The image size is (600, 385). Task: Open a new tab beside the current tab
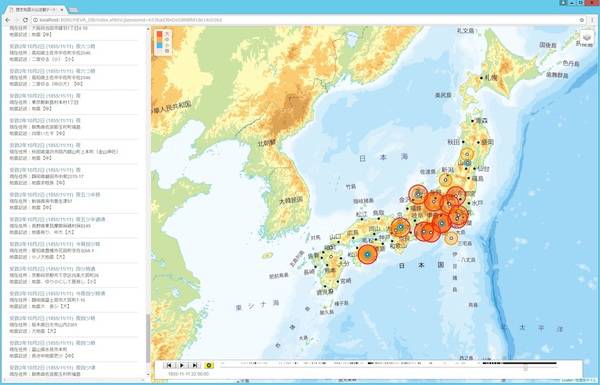tap(73, 10)
